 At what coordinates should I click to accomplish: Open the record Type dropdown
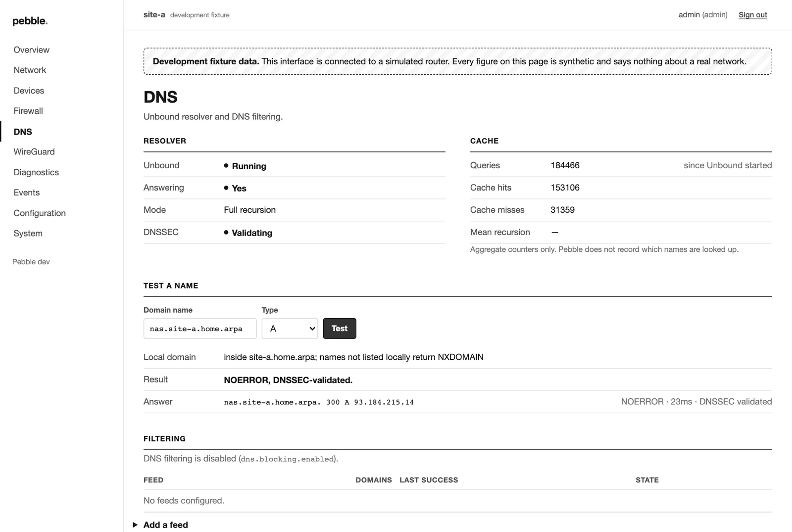[x=290, y=329]
